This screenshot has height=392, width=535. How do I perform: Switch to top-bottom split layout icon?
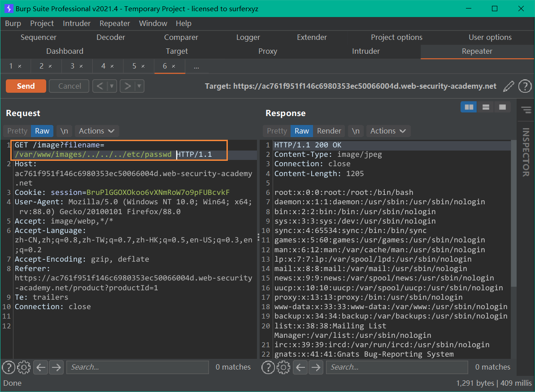coord(486,107)
